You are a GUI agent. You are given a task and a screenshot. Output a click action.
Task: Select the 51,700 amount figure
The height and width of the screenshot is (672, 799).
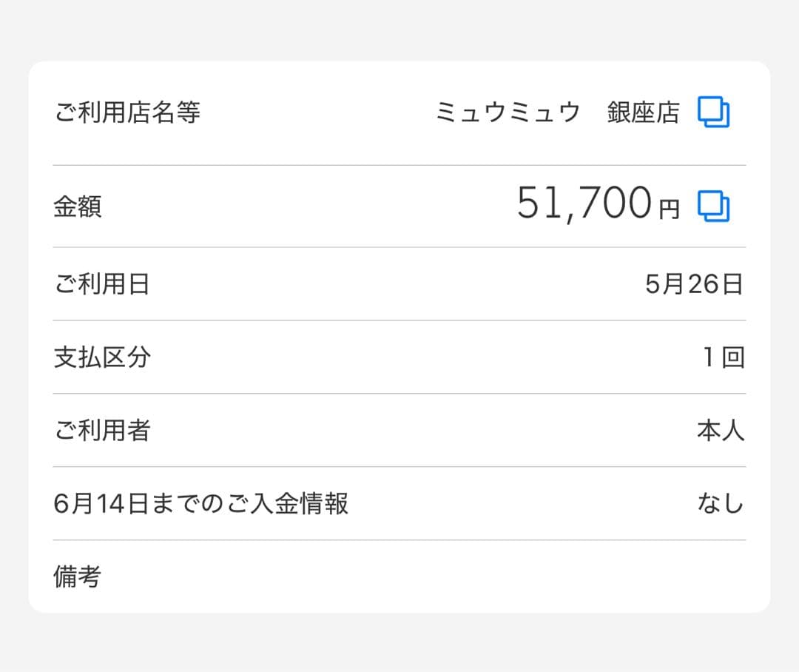(584, 204)
